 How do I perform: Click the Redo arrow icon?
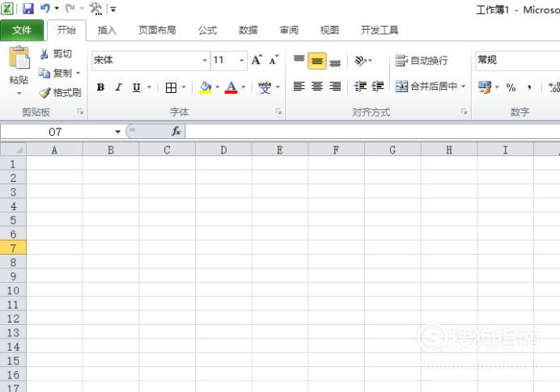pyautogui.click(x=70, y=9)
